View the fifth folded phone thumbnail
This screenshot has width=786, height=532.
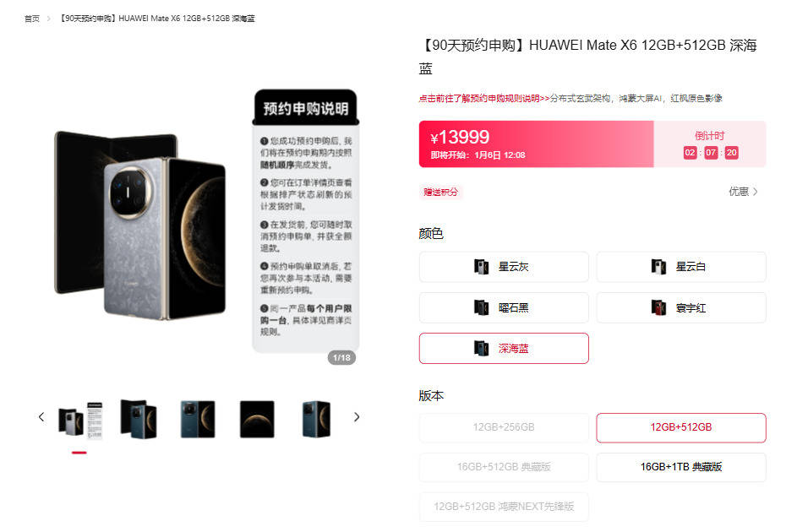click(316, 419)
